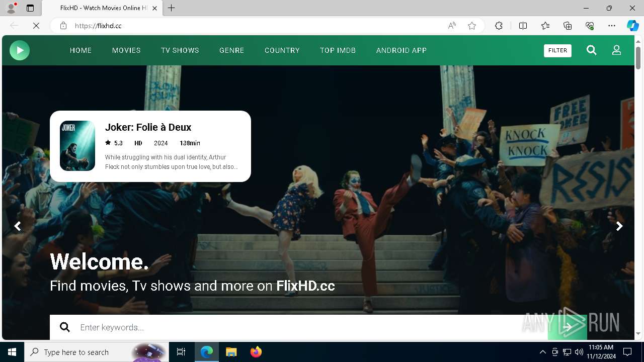Image resolution: width=644 pixels, height=362 pixels.
Task: Click the FILTER button
Action: 557,50
